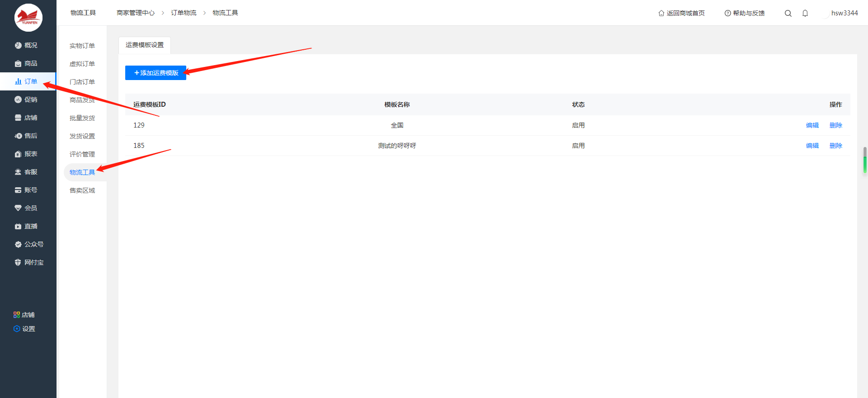Open 实物订单 in the submenu
Image resolution: width=868 pixels, height=398 pixels.
pos(82,46)
